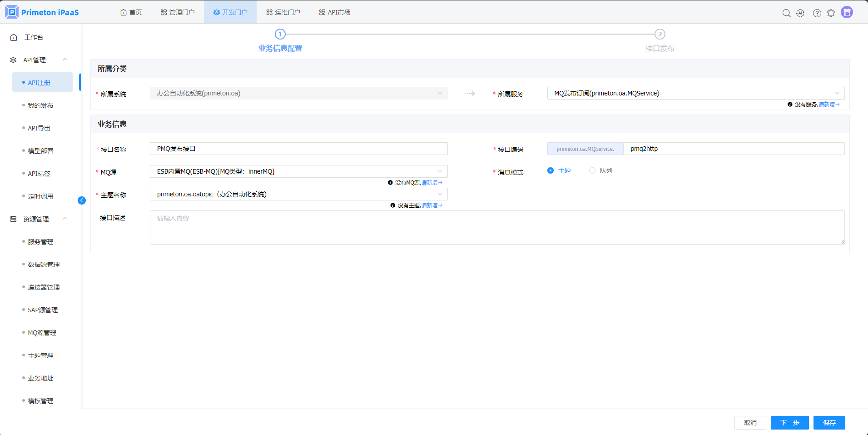Collapse sidebar with blue arrow button
The height and width of the screenshot is (435, 868).
pos(82,200)
